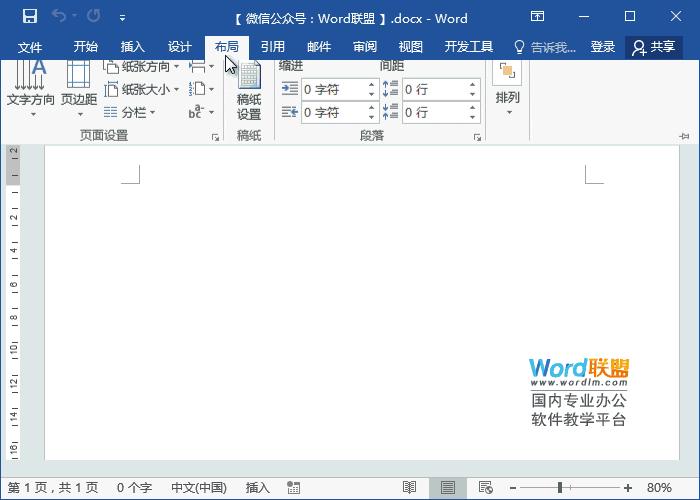Click the word count 0 个字

134,488
